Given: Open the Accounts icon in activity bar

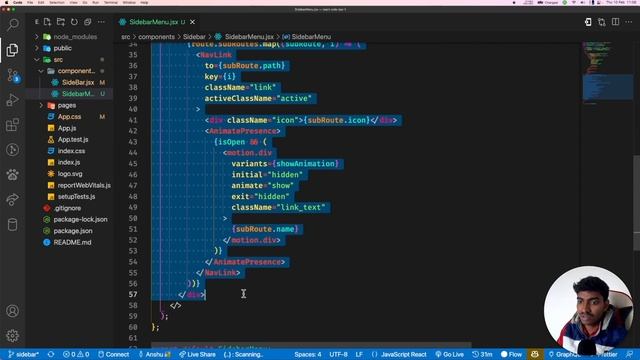Looking at the screenshot, I should 13,311.
